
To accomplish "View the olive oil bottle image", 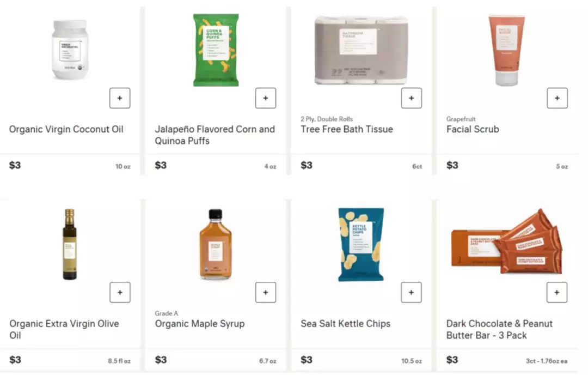I will (70, 244).
